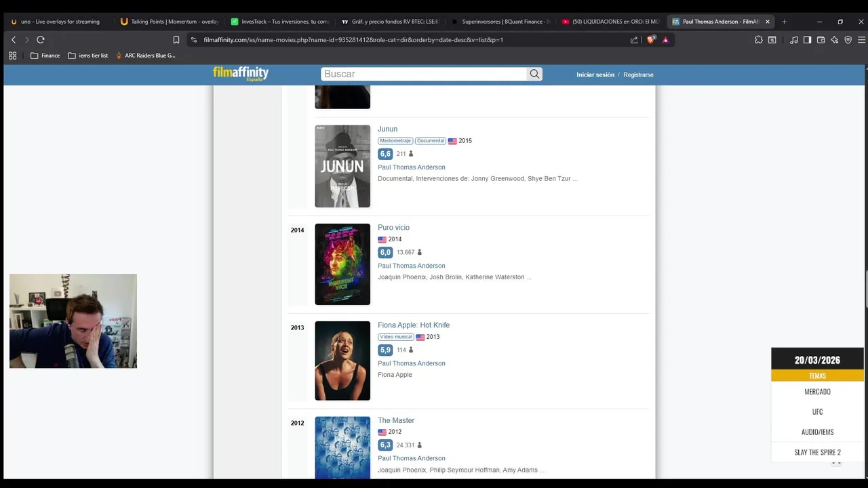Close the Paul Thomas Anderson tab
This screenshot has width=868, height=488.
coord(768,22)
